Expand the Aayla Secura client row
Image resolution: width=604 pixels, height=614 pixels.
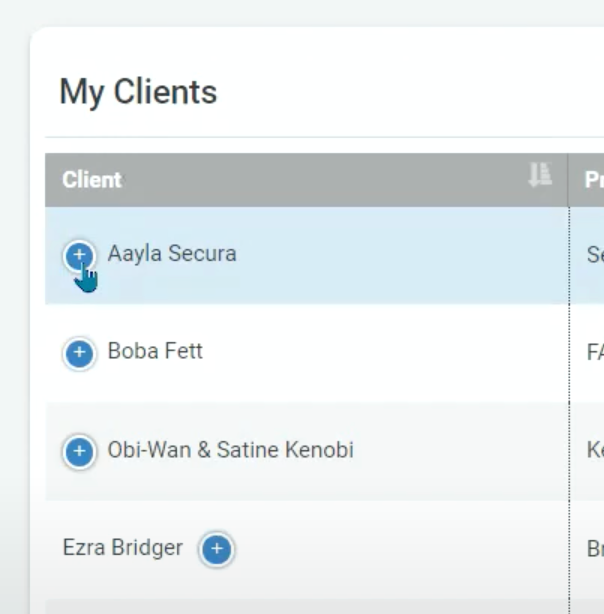[x=79, y=255]
